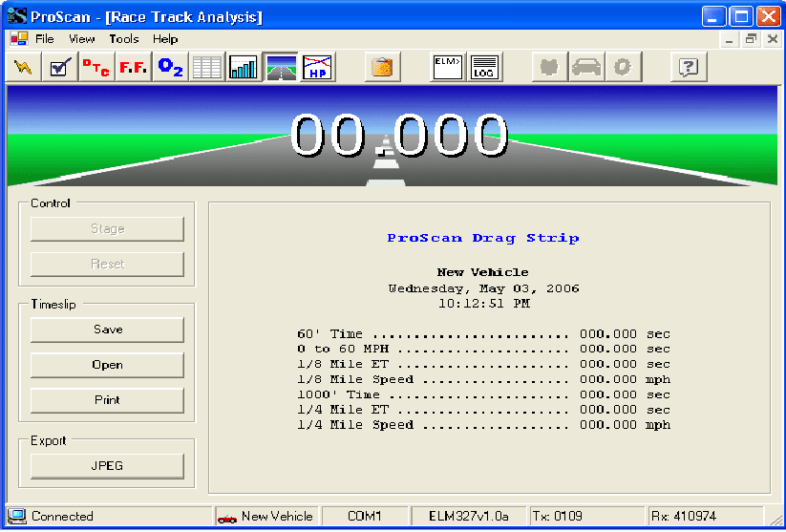Open the bar chart graph view
The width and height of the screenshot is (786, 532).
pos(243,68)
